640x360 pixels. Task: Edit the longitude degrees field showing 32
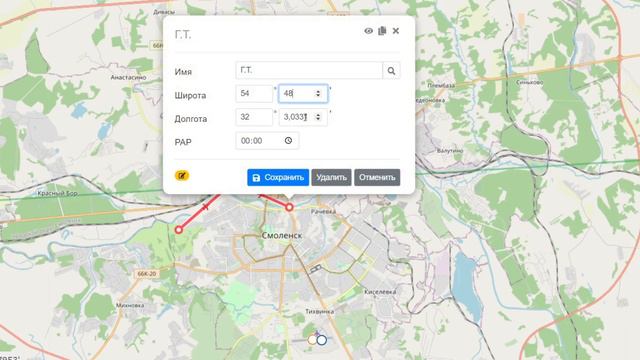[x=254, y=117]
